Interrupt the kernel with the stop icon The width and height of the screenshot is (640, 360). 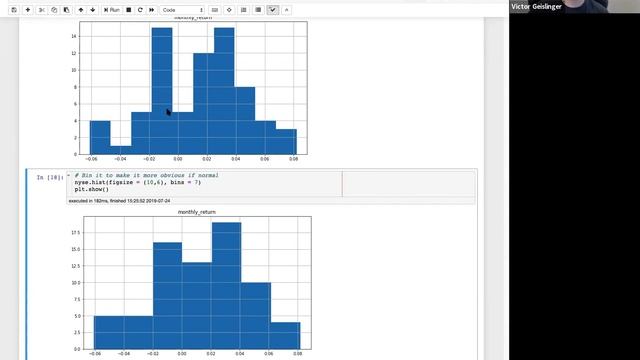coord(129,10)
